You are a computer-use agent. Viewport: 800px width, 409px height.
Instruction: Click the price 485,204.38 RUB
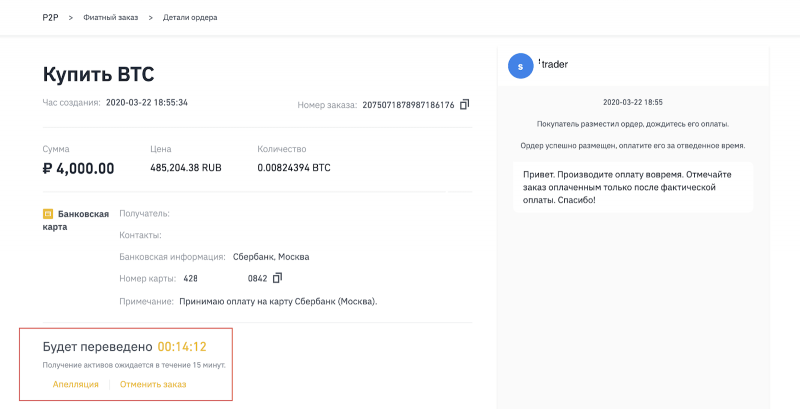(x=185, y=168)
